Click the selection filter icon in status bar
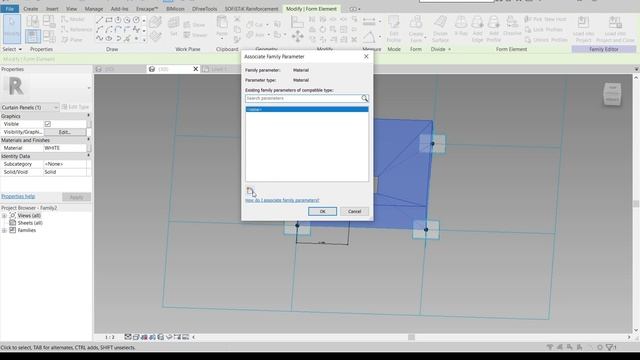The image size is (640, 360). click(x=610, y=347)
